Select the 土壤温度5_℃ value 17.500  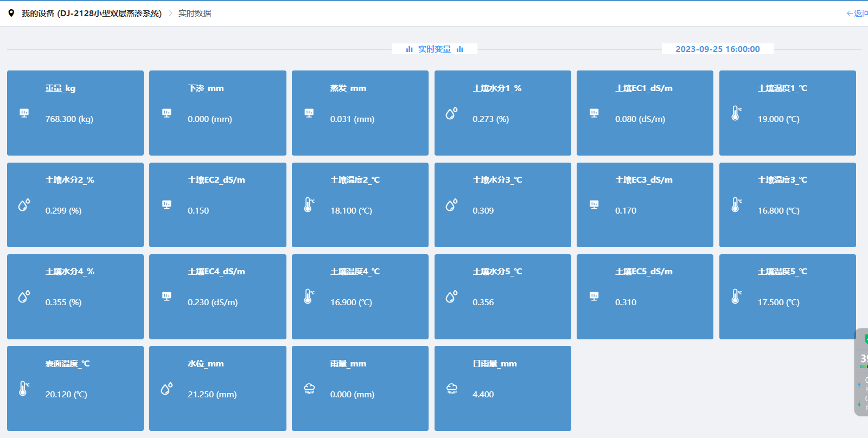click(x=778, y=302)
